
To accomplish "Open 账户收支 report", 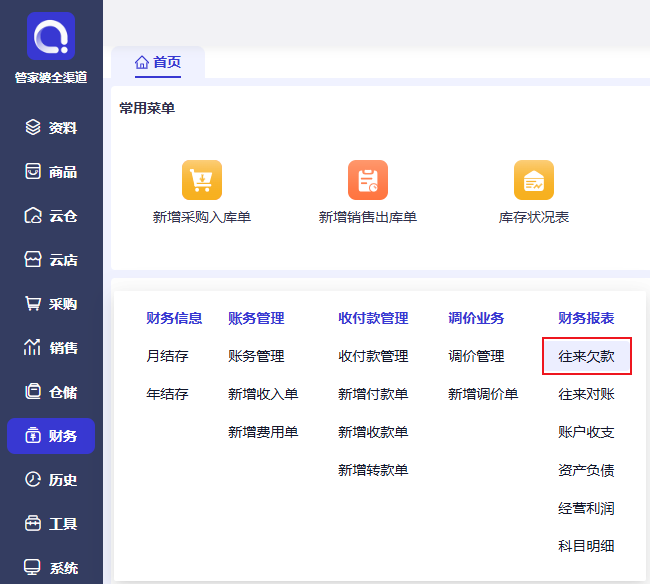I will coord(586,432).
